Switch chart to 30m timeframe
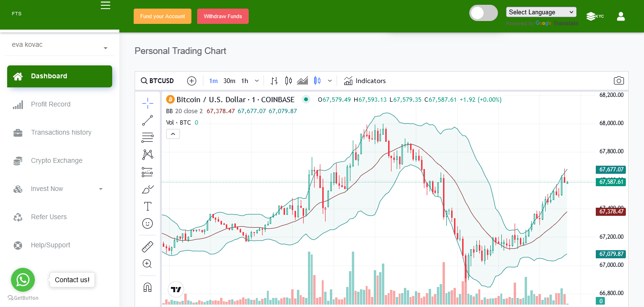 (229, 81)
